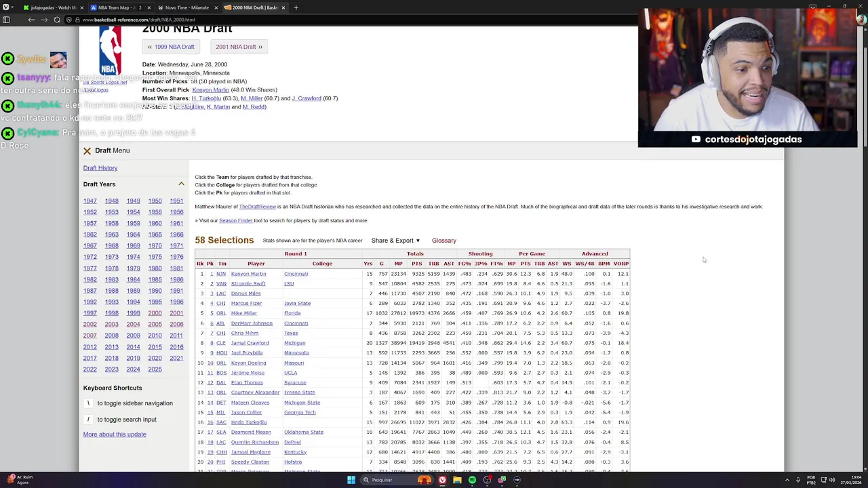
Task: Open the J. Crawford win shares link
Action: (x=306, y=98)
